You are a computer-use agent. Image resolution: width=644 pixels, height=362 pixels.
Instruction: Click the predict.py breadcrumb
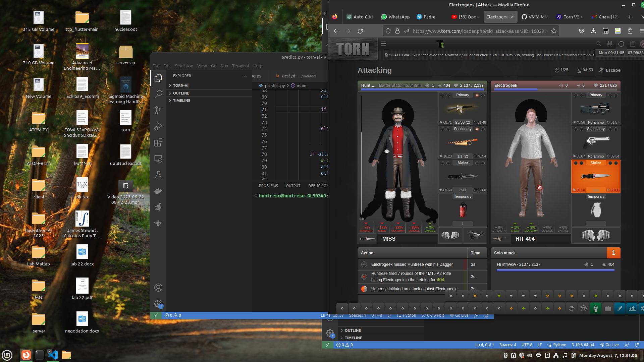click(x=272, y=85)
